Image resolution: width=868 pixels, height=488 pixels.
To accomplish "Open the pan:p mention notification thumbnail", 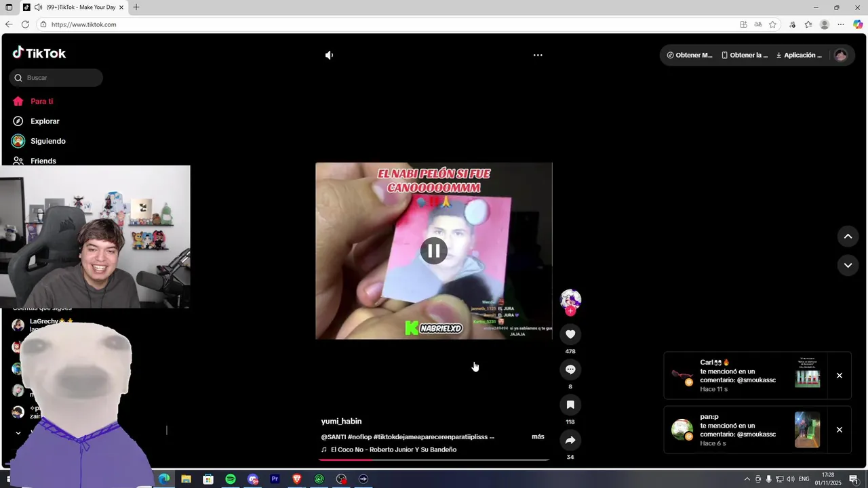I will click(x=807, y=430).
